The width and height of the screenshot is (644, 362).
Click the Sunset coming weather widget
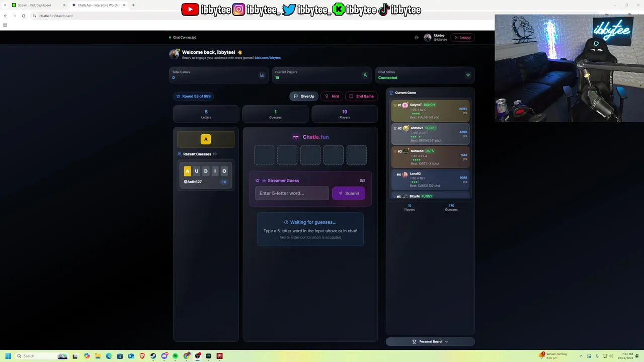pos(553,356)
